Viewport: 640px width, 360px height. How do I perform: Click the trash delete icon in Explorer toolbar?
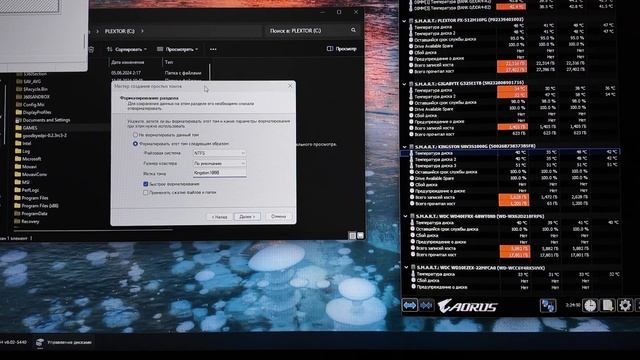tap(91, 49)
